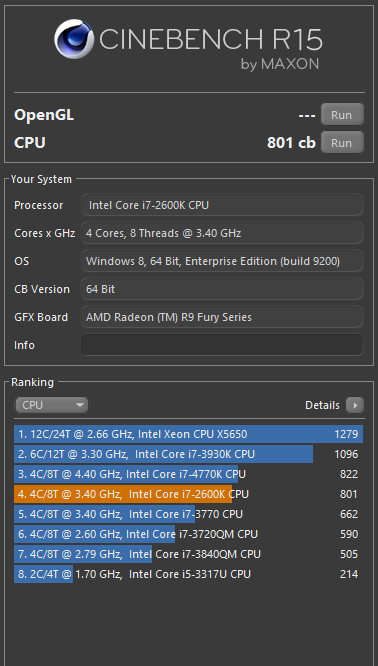Viewport: 378px width, 666px height.
Task: Click the Details label in Ranking
Action: 322,406
